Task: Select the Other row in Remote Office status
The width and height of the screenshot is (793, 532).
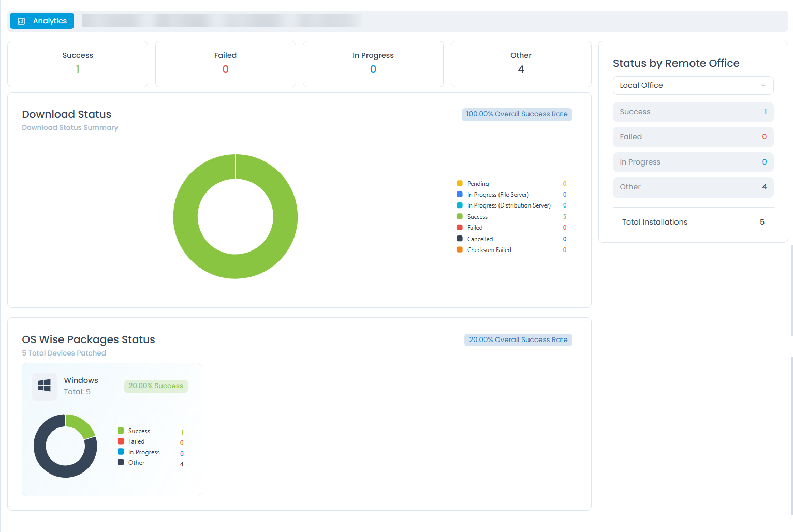Action: (x=693, y=187)
